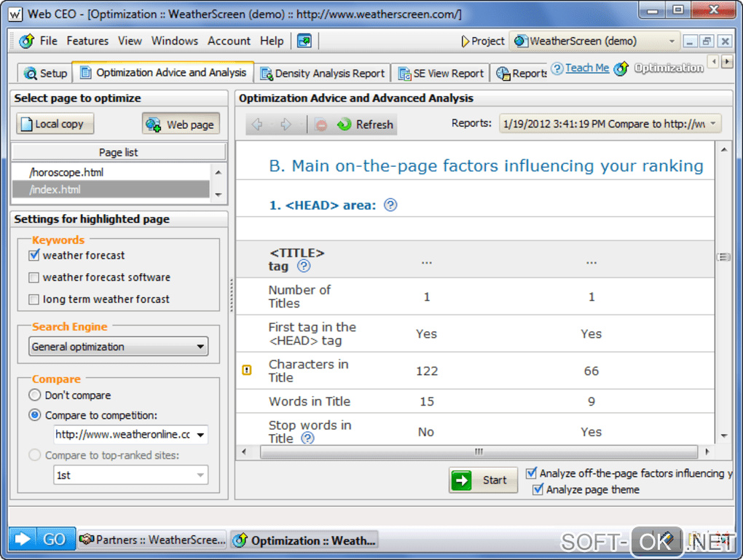
Task: Click the page list scroll down arrow
Action: (x=219, y=194)
